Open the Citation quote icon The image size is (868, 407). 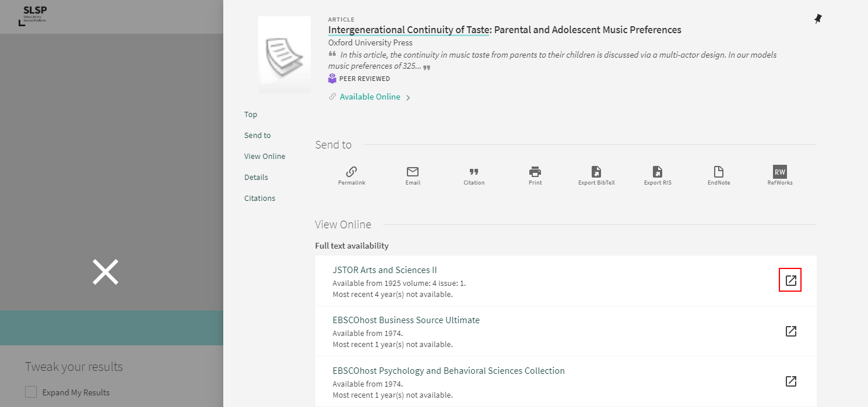tap(474, 172)
